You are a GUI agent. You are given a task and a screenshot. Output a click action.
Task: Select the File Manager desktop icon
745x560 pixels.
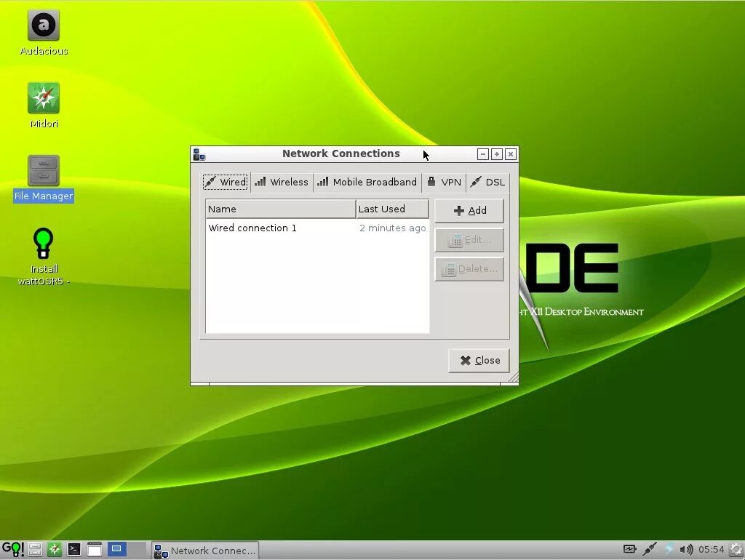(43, 178)
